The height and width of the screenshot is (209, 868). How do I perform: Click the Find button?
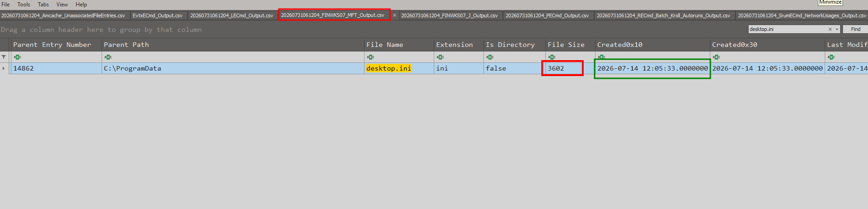[856, 29]
